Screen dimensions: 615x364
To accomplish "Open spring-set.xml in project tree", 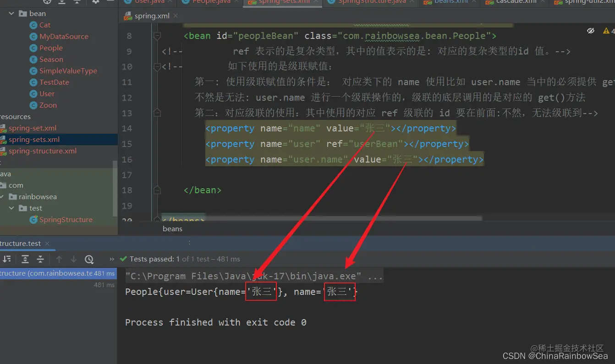I will (x=33, y=128).
